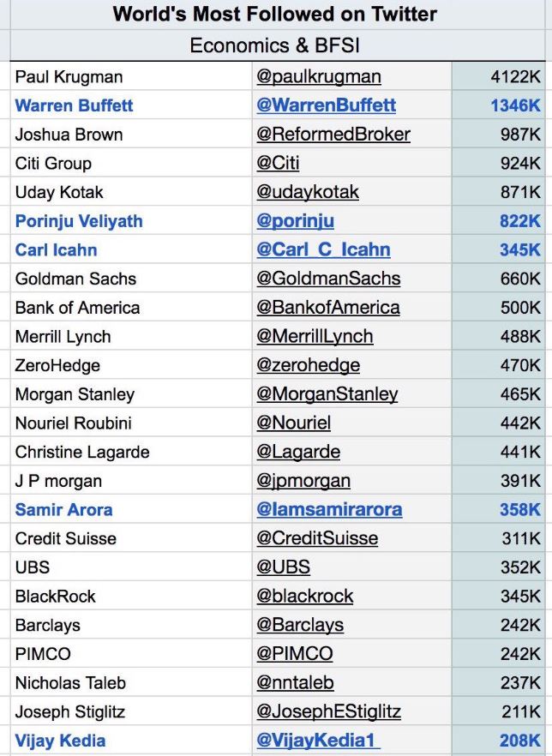Open the @porinju handle link
Image resolution: width=552 pixels, height=756 pixels.
click(295, 221)
